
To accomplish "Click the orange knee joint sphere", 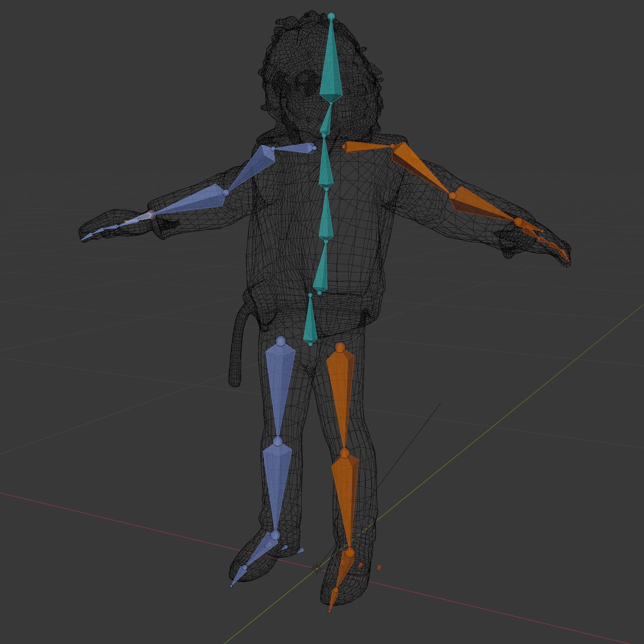I will click(x=345, y=453).
